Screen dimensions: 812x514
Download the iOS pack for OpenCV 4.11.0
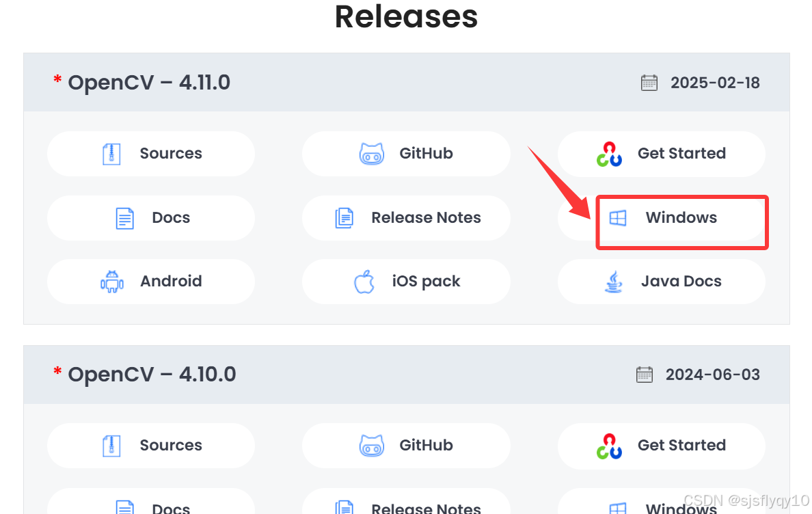click(x=406, y=282)
